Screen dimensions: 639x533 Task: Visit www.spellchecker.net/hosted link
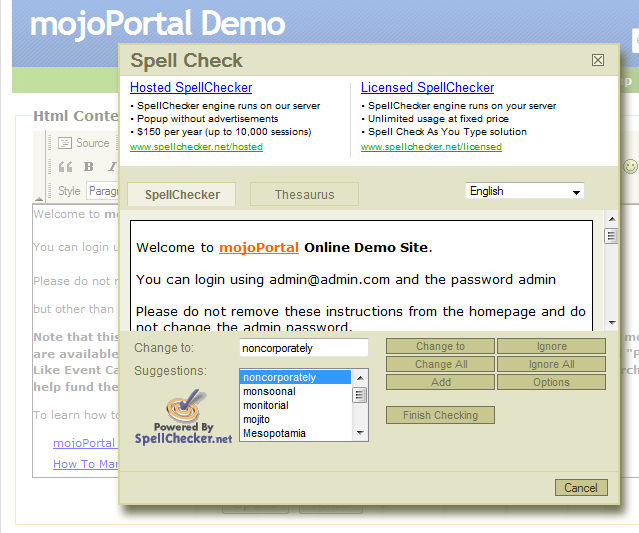click(x=196, y=147)
